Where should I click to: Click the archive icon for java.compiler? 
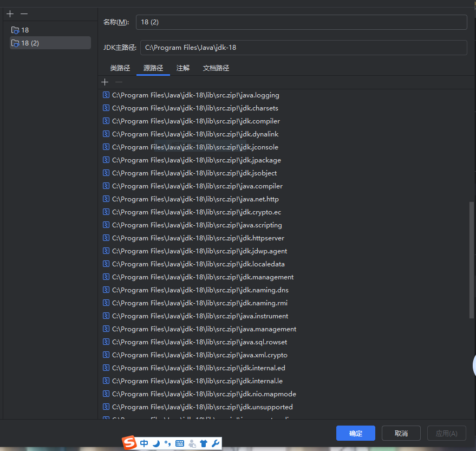(x=106, y=186)
